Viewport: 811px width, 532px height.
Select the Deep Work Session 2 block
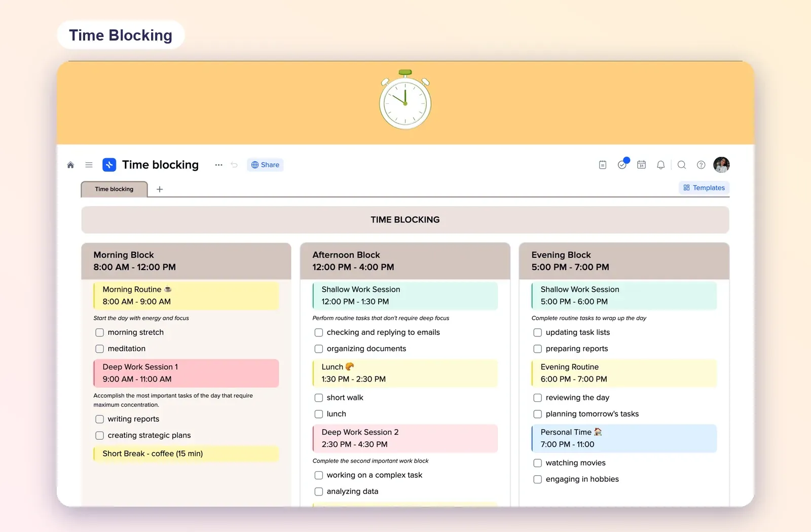point(405,438)
